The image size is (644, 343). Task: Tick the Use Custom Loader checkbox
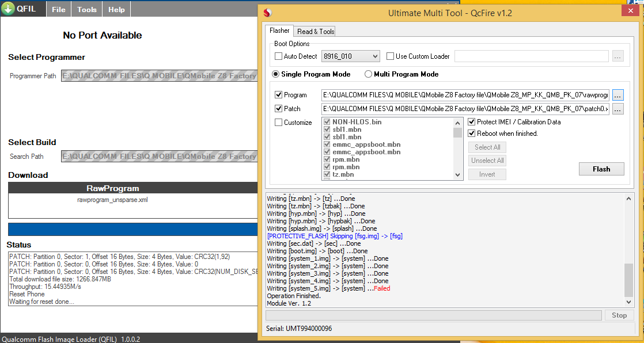(x=390, y=56)
